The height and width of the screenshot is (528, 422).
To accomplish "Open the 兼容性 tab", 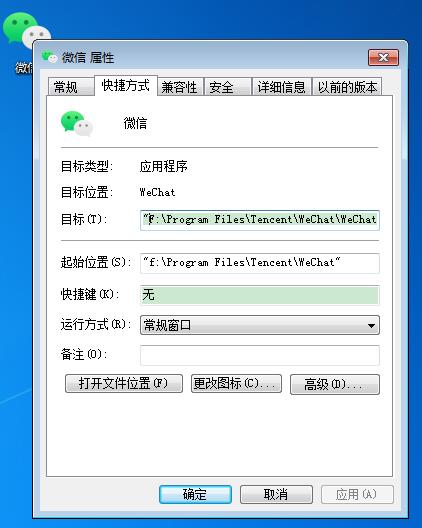I will click(180, 87).
